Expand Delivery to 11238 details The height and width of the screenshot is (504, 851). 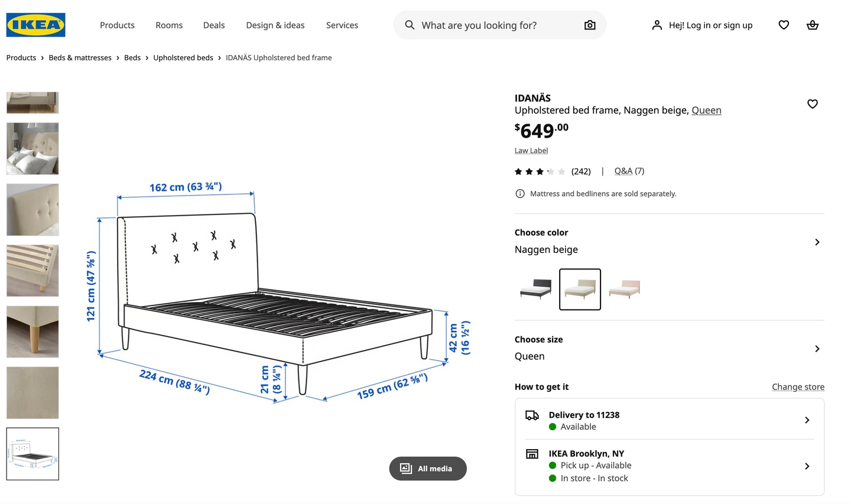pyautogui.click(x=807, y=420)
